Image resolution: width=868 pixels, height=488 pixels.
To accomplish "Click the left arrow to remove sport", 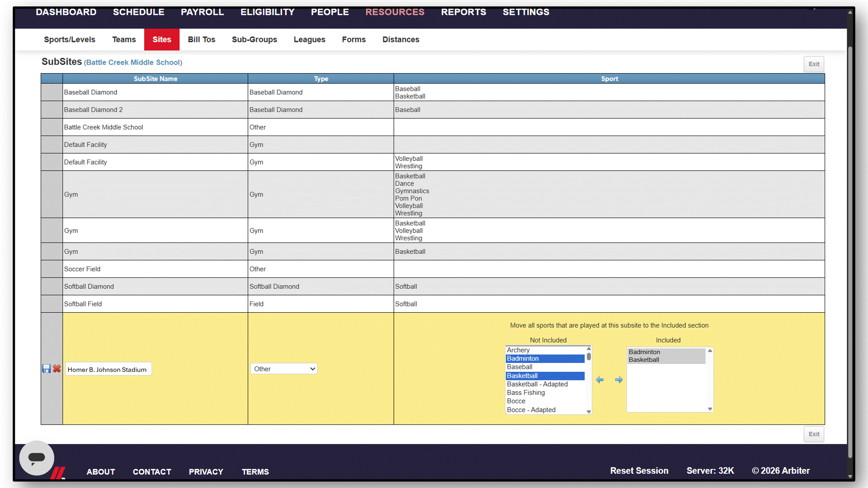I will click(x=600, y=380).
